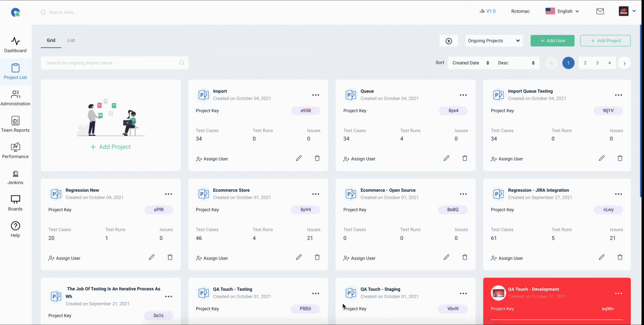Switch to the List tab
644x325 pixels.
71,40
